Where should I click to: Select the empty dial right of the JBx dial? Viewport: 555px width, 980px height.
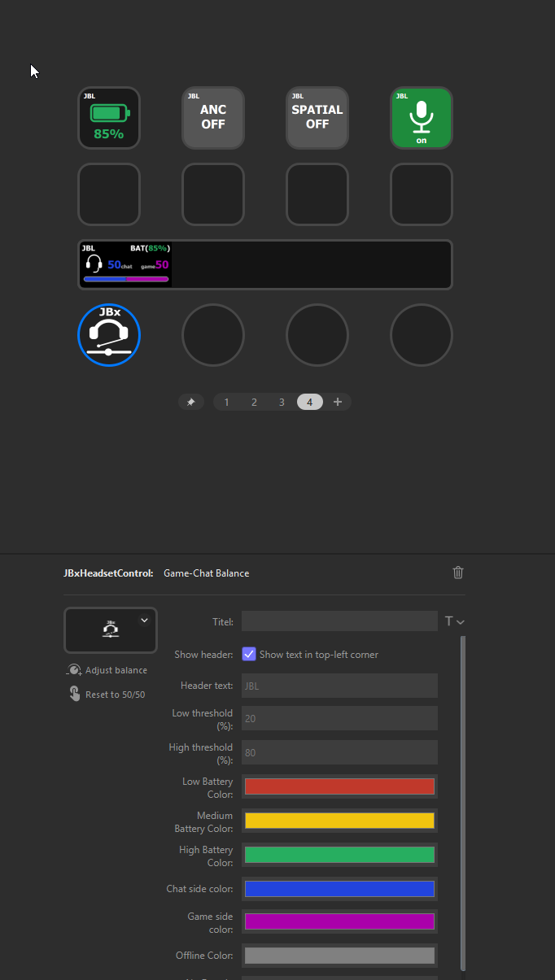pyautogui.click(x=213, y=335)
